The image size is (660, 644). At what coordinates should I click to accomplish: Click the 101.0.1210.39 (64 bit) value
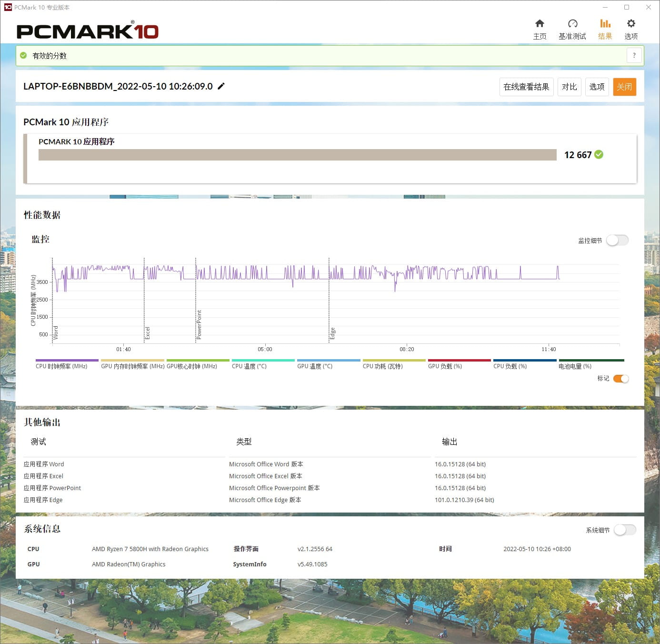point(464,500)
